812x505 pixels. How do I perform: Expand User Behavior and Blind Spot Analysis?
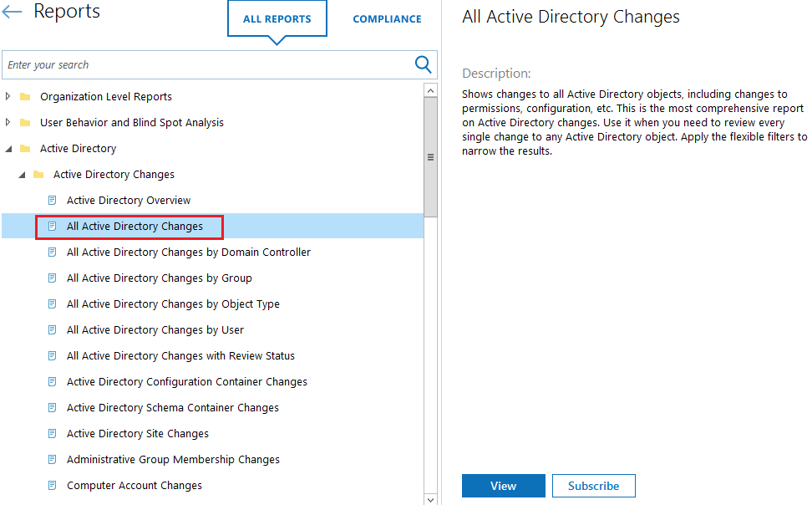click(8, 123)
